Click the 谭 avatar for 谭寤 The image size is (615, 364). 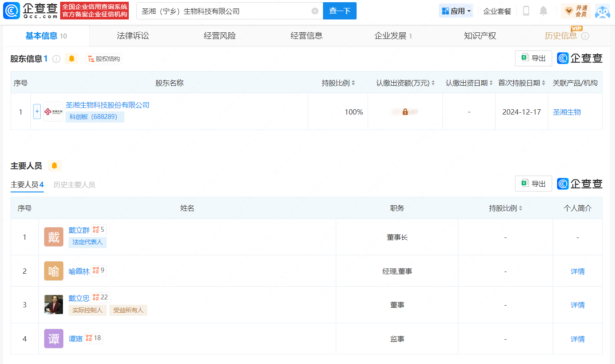tap(54, 339)
